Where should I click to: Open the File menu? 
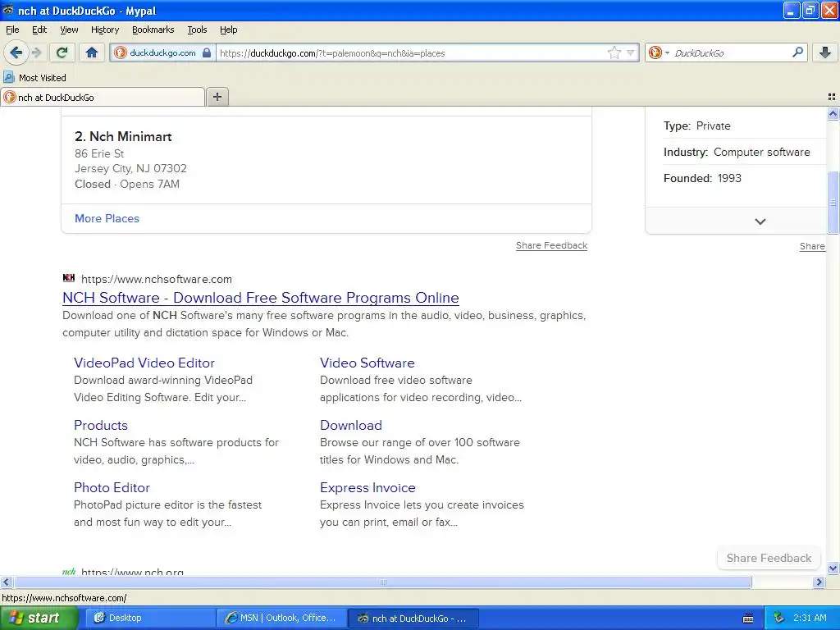(12, 30)
